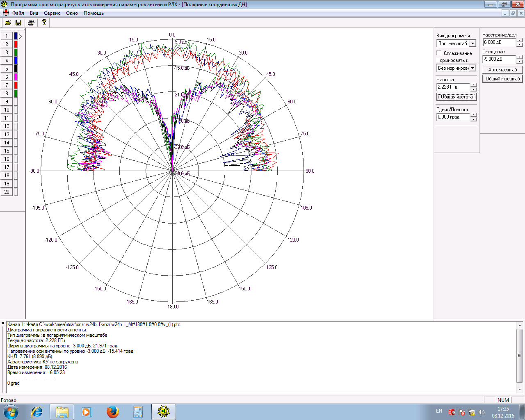Click the volume speaker tray icon
This screenshot has height=420, width=525.
(x=482, y=412)
